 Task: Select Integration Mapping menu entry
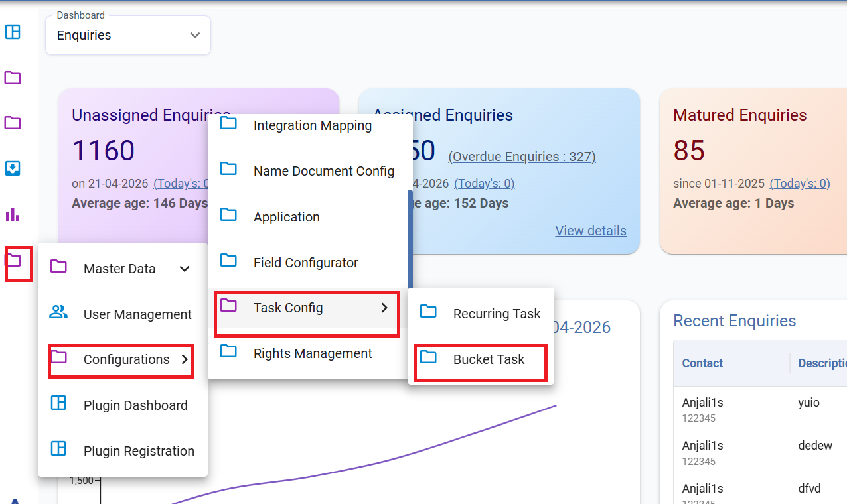tap(306, 125)
